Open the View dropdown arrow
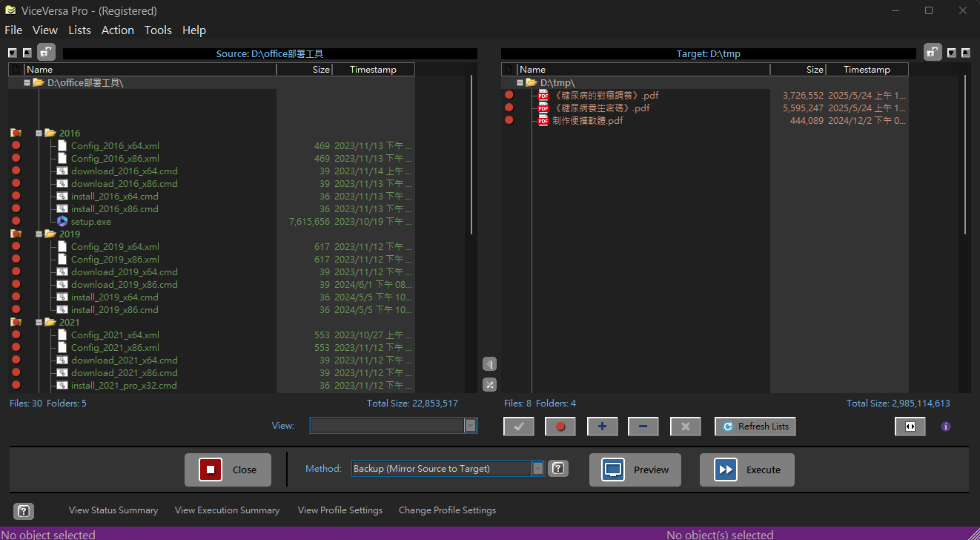This screenshot has width=980, height=540. (471, 426)
